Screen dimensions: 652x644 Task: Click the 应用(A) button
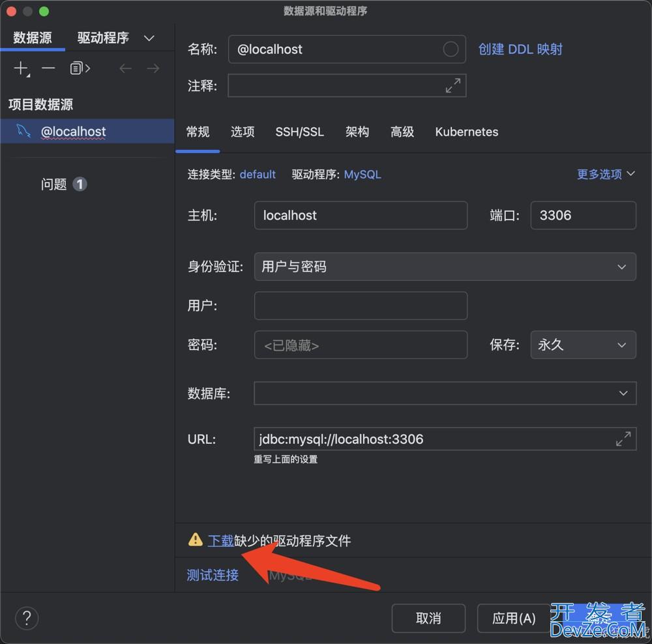[x=514, y=618]
